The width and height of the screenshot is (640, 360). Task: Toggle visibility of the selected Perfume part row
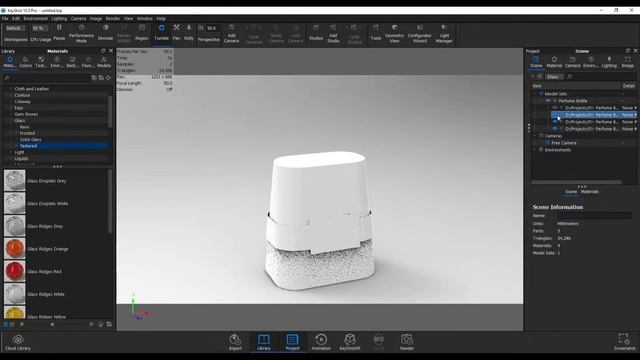pos(555,115)
